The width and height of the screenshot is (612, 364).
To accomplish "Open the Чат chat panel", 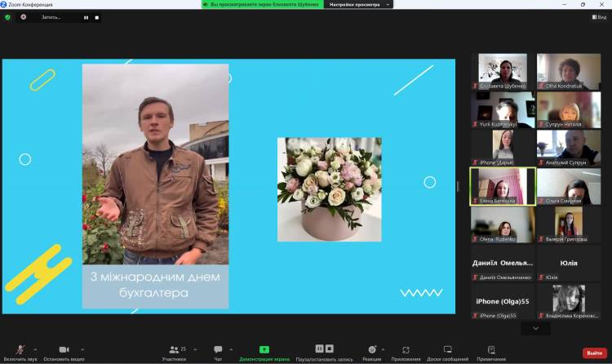I will pos(218,350).
